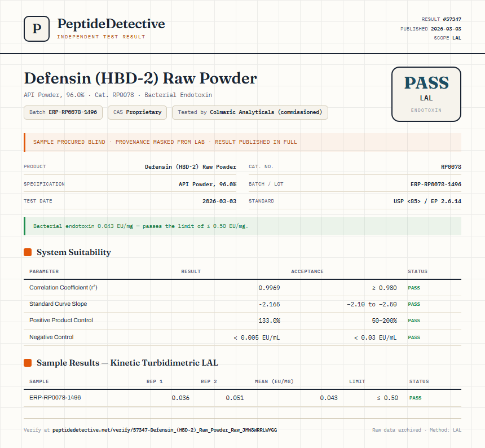
Task: Click the 'Raw data archived · Method: LAL' footer
Action: 417,430
